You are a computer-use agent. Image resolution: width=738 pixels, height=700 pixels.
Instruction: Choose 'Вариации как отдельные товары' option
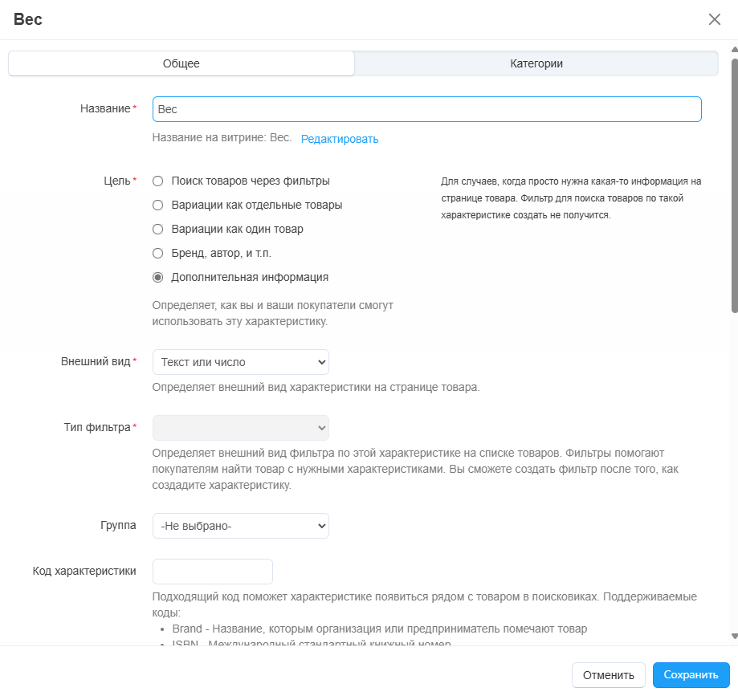click(158, 206)
